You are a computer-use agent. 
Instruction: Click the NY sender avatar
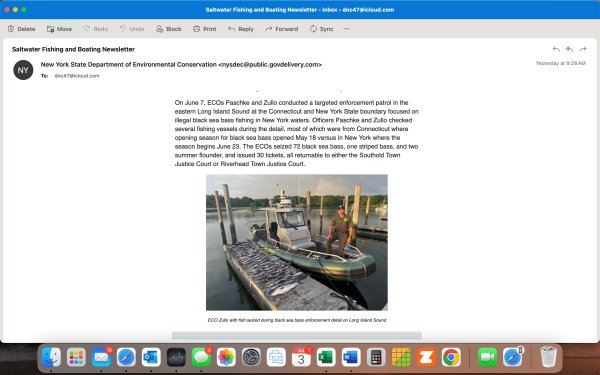(23, 70)
